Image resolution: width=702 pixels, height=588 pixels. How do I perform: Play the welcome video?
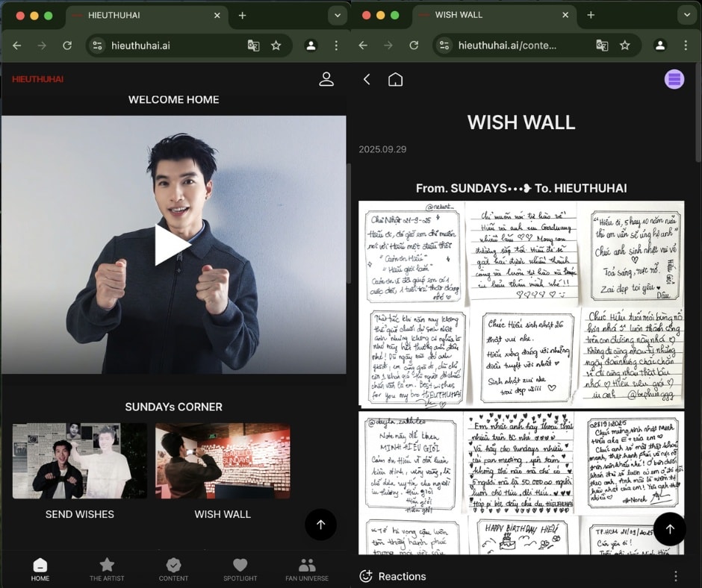coord(173,245)
